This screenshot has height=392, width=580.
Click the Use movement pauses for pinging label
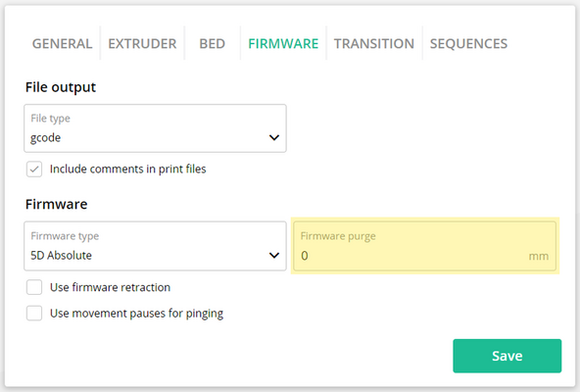point(136,314)
